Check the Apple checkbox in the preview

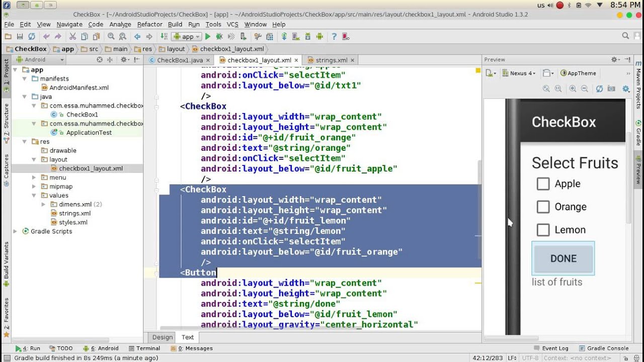click(x=543, y=184)
